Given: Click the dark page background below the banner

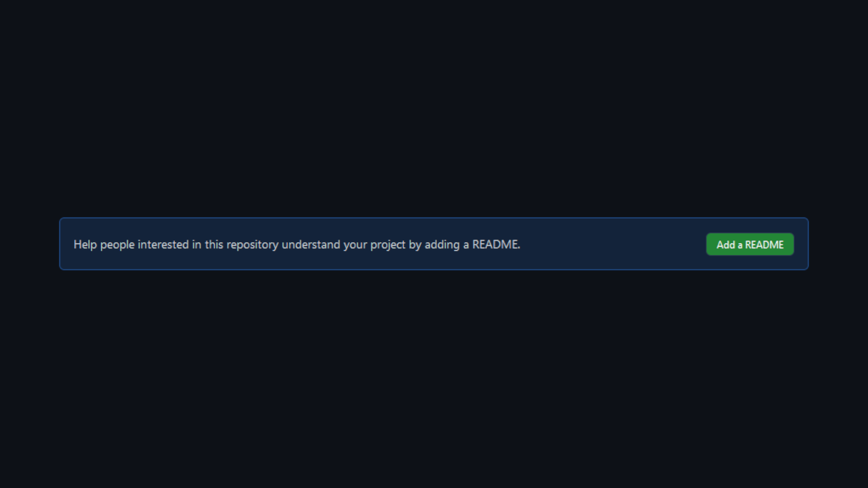Looking at the screenshot, I should [434, 380].
